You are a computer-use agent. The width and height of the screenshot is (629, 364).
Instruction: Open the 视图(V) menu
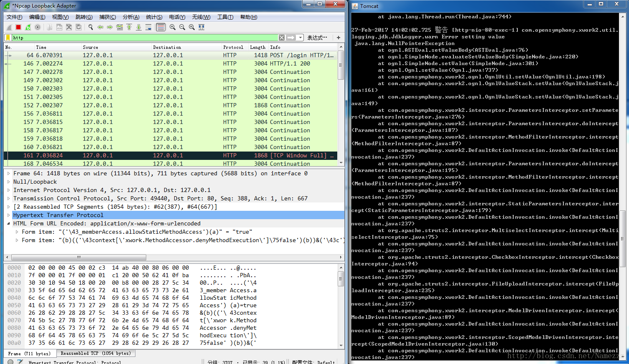coord(60,17)
